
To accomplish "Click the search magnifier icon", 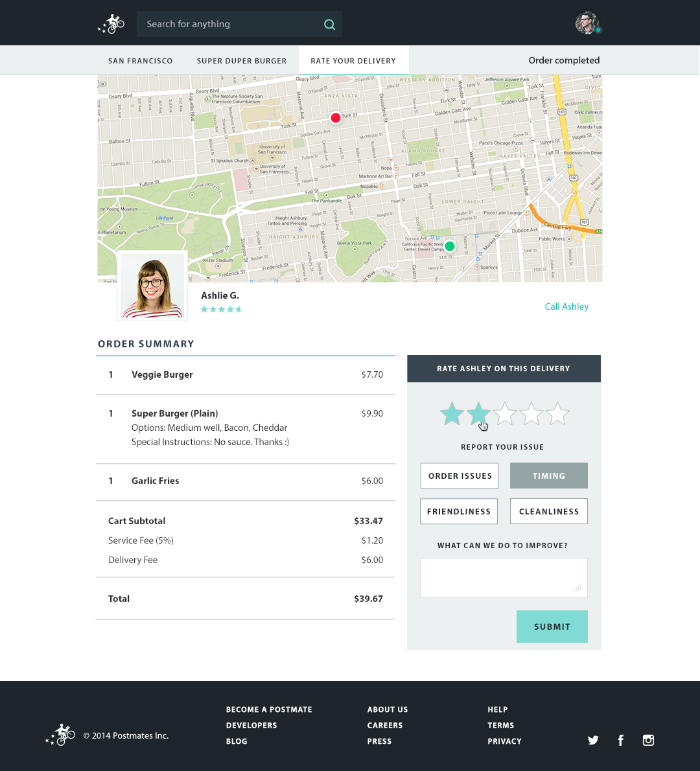I will point(330,25).
